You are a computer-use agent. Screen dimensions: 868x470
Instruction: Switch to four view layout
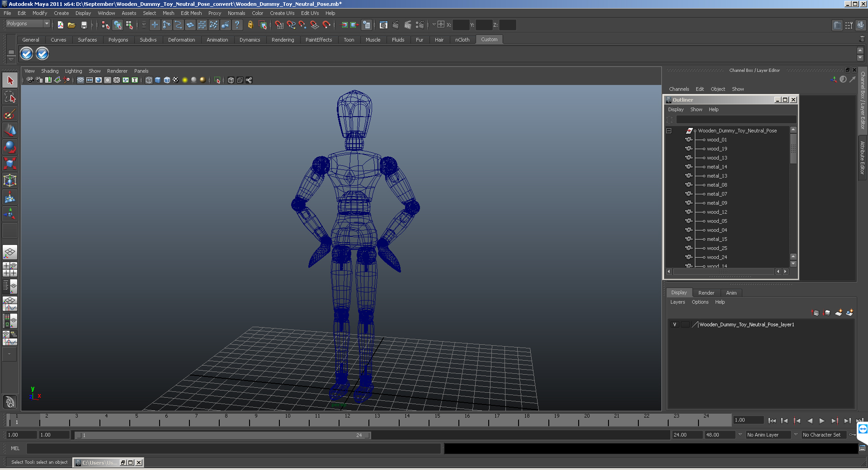[10, 269]
